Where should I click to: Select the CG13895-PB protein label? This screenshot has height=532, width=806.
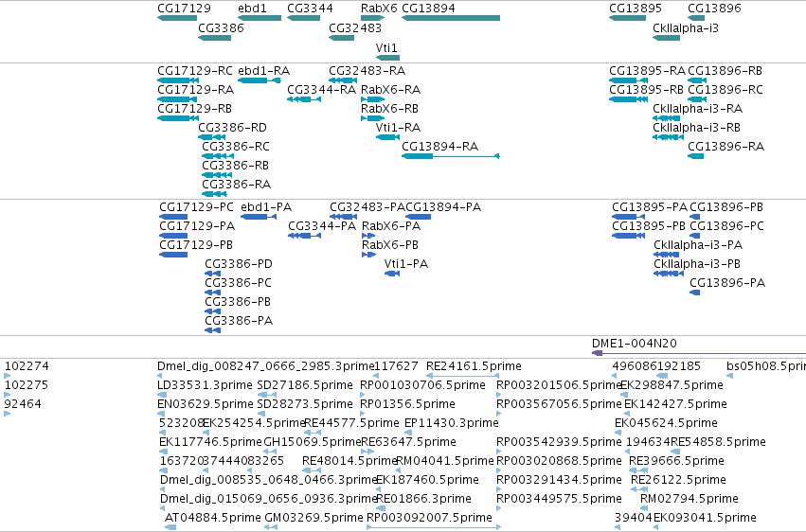(x=649, y=226)
